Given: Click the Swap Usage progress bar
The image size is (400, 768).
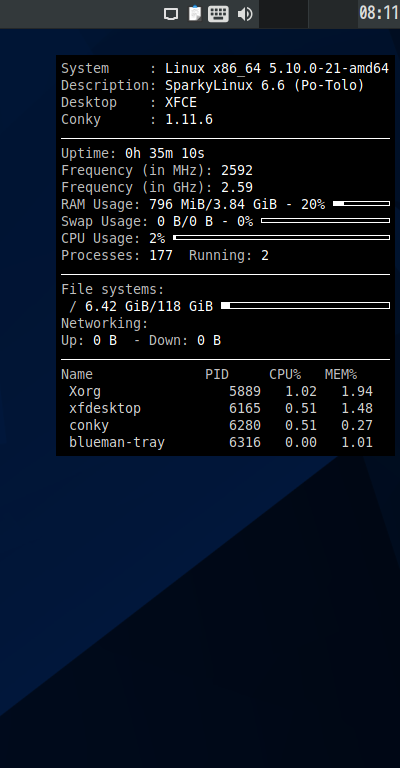Looking at the screenshot, I should (326, 220).
